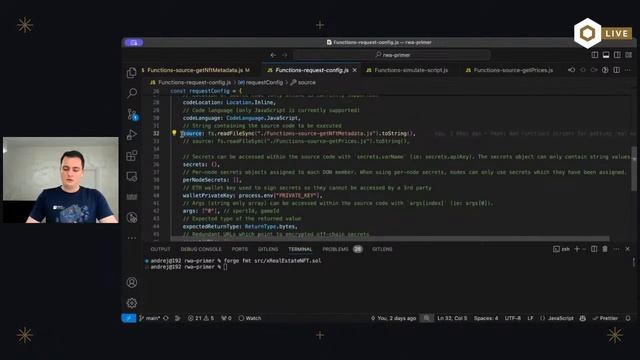The image size is (640, 360).
Task: Switch to Functions-simulate-script.js tab
Action: (407, 70)
